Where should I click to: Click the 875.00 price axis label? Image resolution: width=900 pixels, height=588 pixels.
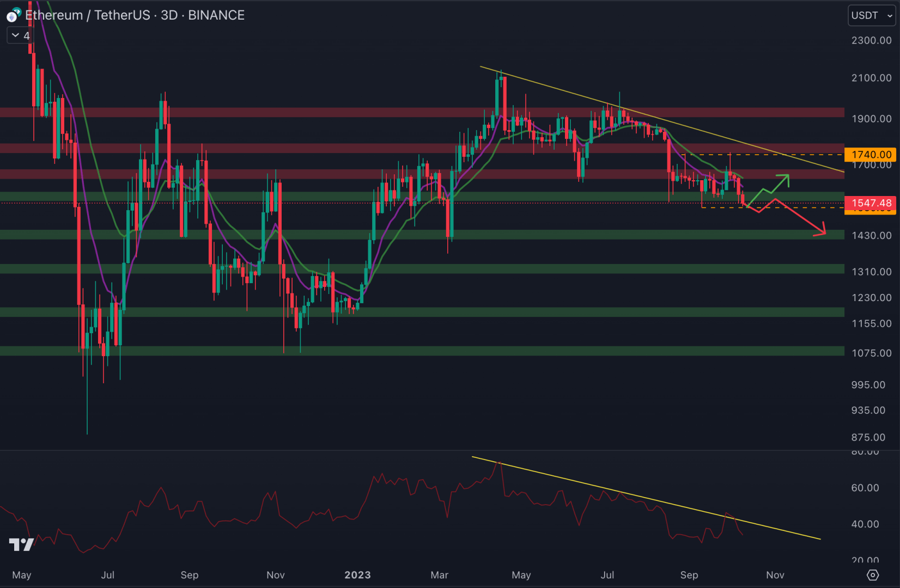click(868, 437)
